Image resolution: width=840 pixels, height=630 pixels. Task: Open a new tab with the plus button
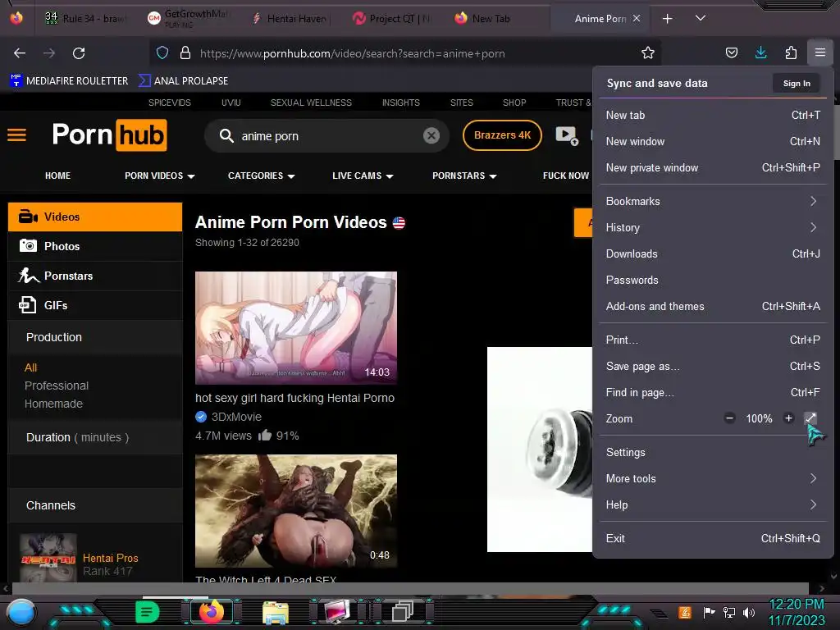point(667,19)
